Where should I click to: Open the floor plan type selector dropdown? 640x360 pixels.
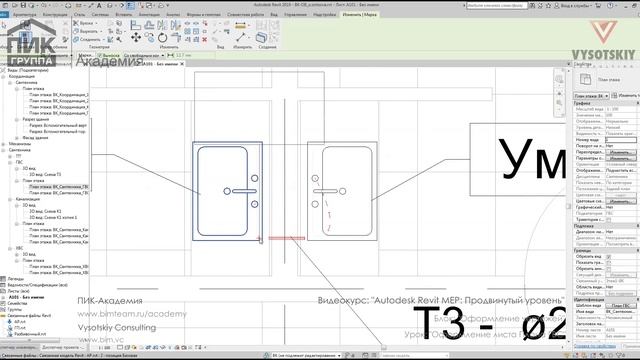tap(591, 96)
